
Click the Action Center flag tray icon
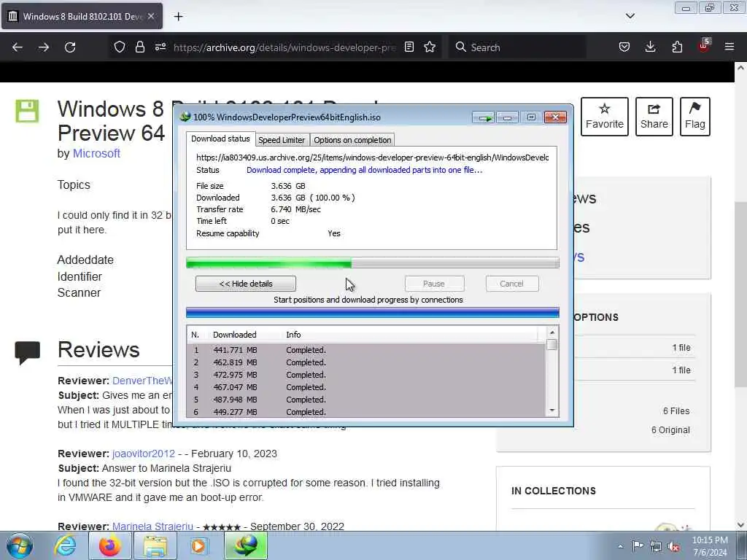pos(638,545)
